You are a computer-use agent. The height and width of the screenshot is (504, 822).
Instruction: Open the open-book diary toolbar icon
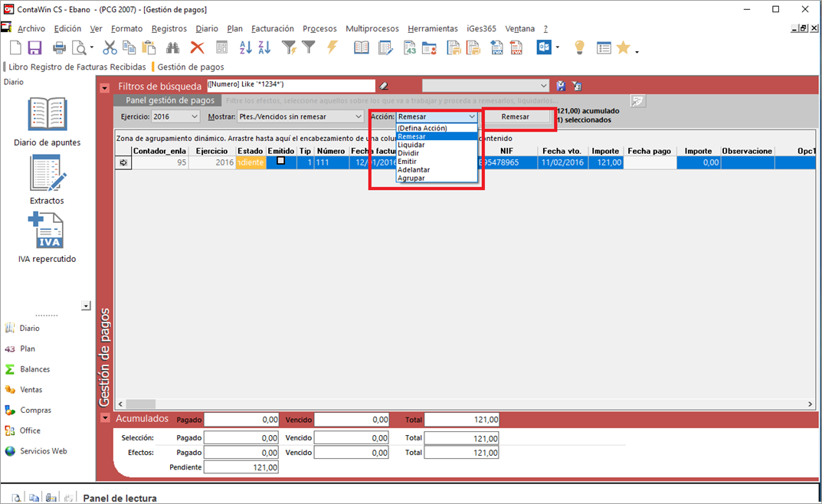pos(361,48)
